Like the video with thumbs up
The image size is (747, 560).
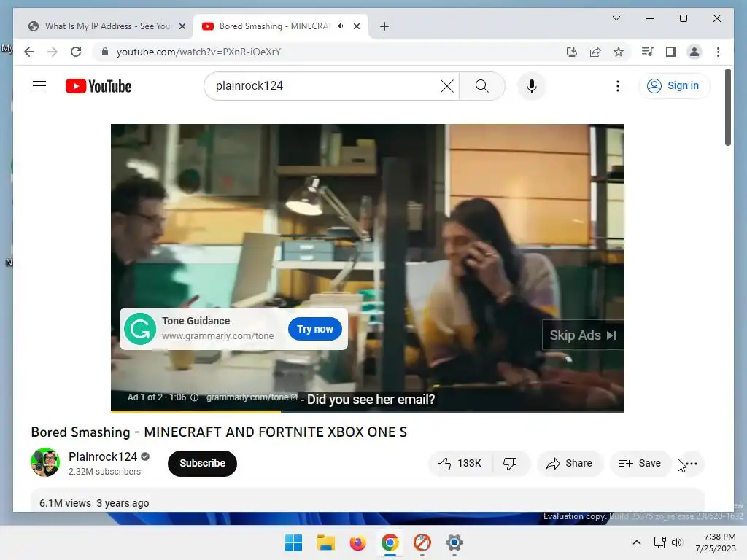coord(460,463)
